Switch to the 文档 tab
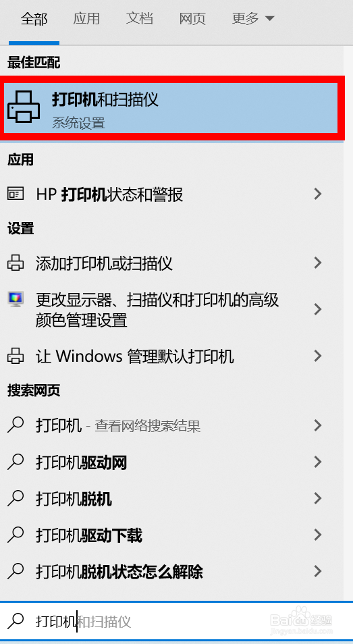This screenshot has height=644, width=353. pos(140,18)
